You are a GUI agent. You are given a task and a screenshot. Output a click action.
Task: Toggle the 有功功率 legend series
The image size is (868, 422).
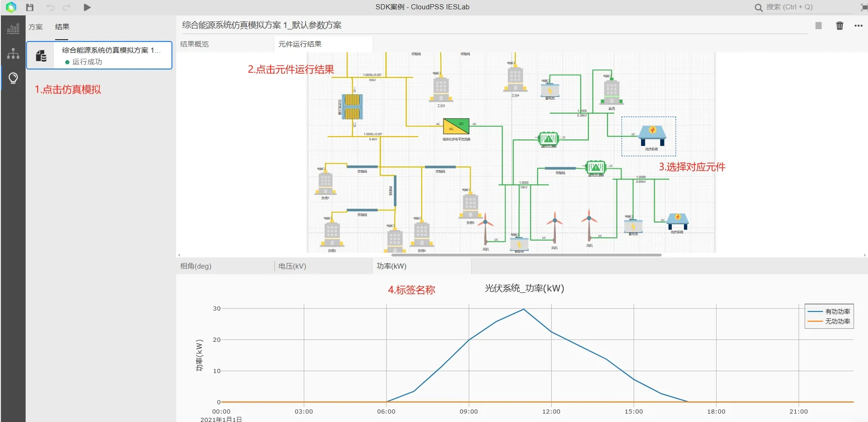(x=829, y=311)
